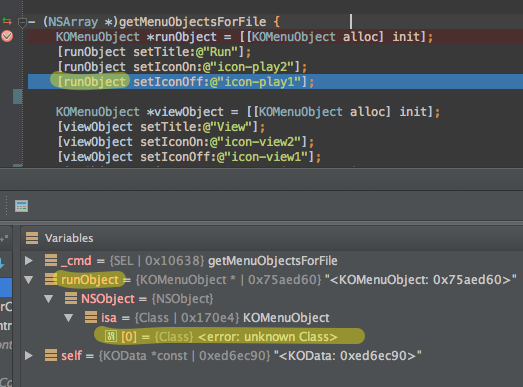Click the Variables panel icon
Image resolution: width=523 pixels, height=387 pixels.
(32, 238)
